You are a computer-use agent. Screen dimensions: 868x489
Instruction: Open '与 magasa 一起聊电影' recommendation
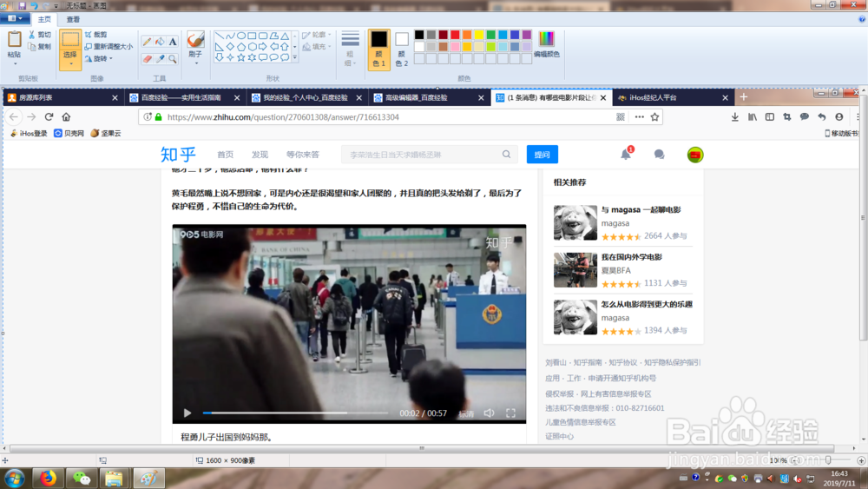(x=641, y=210)
